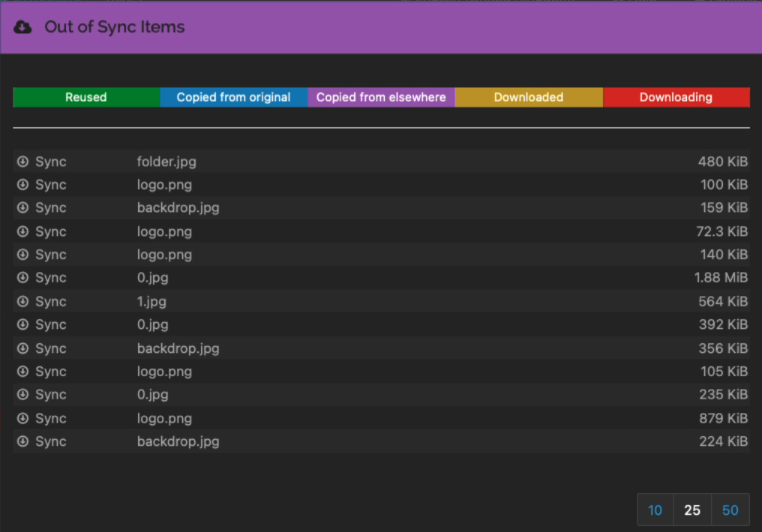Click the sync icon beside 1.jpg
Viewport: 762px width, 532px height.
point(22,302)
